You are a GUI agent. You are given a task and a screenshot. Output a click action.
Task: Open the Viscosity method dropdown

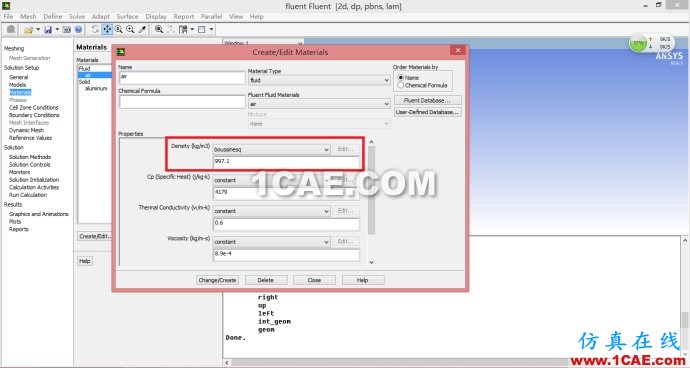click(272, 242)
